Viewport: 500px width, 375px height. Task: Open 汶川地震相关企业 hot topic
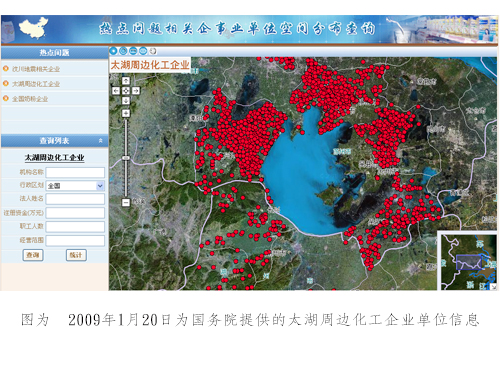(x=36, y=69)
